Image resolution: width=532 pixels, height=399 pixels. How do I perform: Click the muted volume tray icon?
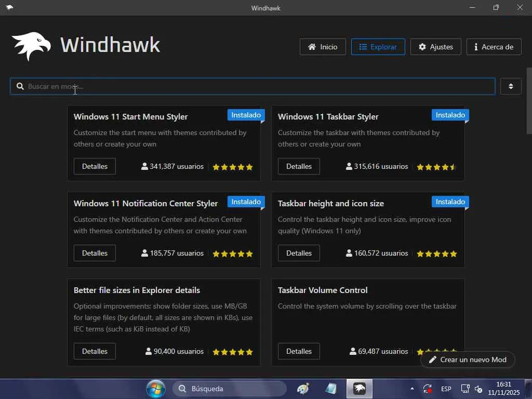coord(478,389)
